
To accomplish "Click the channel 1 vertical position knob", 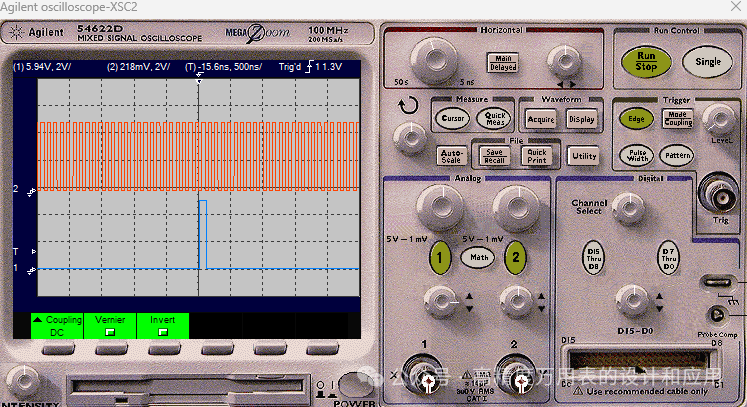I will point(440,301).
